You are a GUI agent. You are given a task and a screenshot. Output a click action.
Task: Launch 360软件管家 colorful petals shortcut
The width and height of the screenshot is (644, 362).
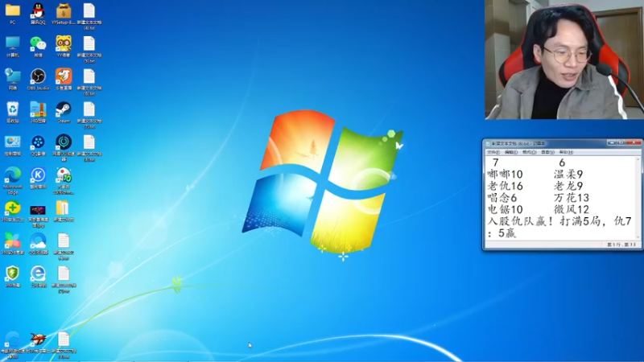(13, 244)
